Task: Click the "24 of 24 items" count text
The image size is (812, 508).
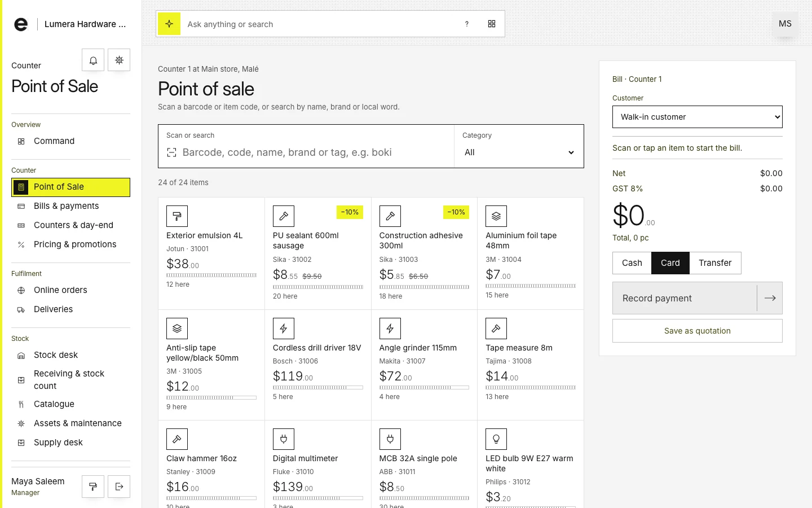Action: (183, 182)
